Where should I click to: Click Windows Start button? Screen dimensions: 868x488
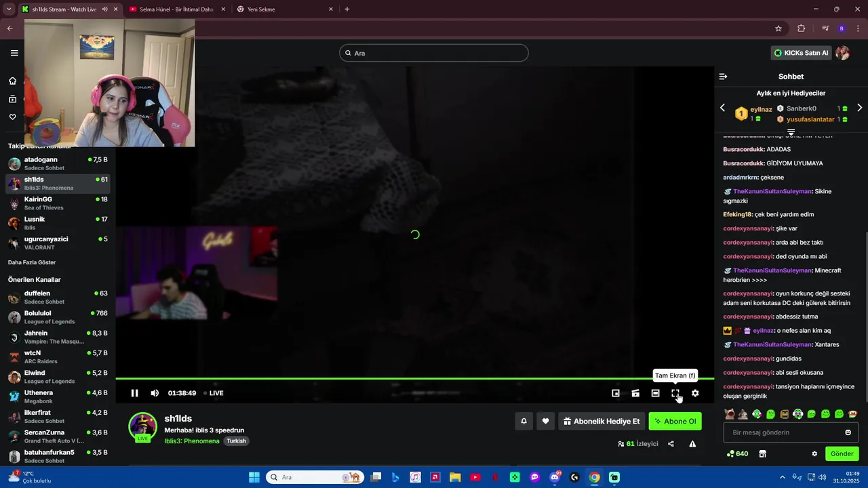coord(254,477)
